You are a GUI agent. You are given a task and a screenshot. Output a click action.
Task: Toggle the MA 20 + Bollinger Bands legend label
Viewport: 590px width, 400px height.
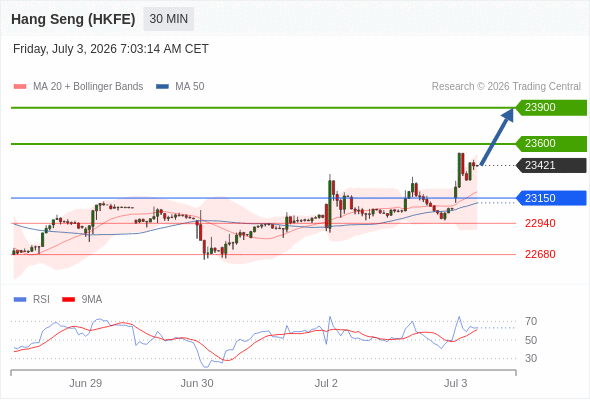88,87
